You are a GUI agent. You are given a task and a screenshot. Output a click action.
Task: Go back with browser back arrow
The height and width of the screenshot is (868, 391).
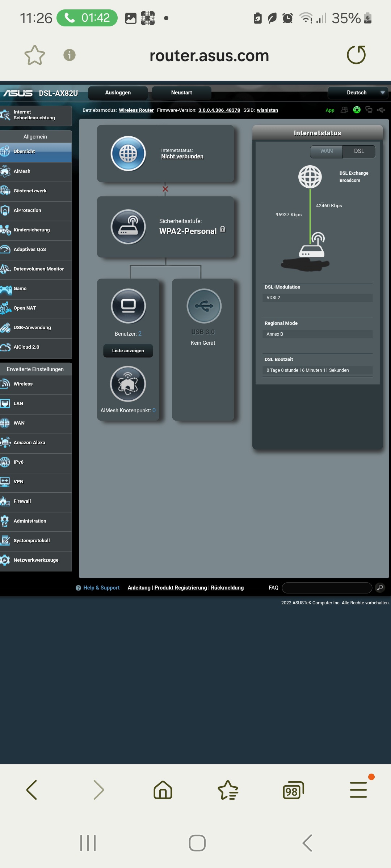click(32, 790)
